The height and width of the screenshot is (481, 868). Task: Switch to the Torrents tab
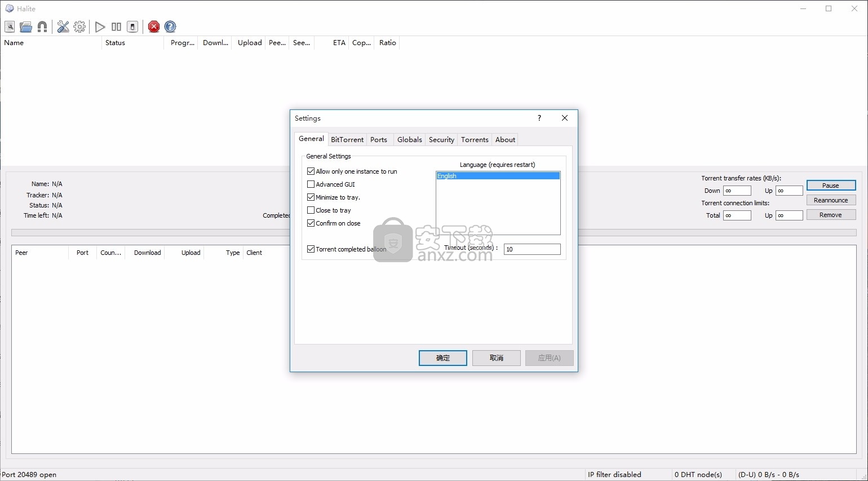coord(475,140)
